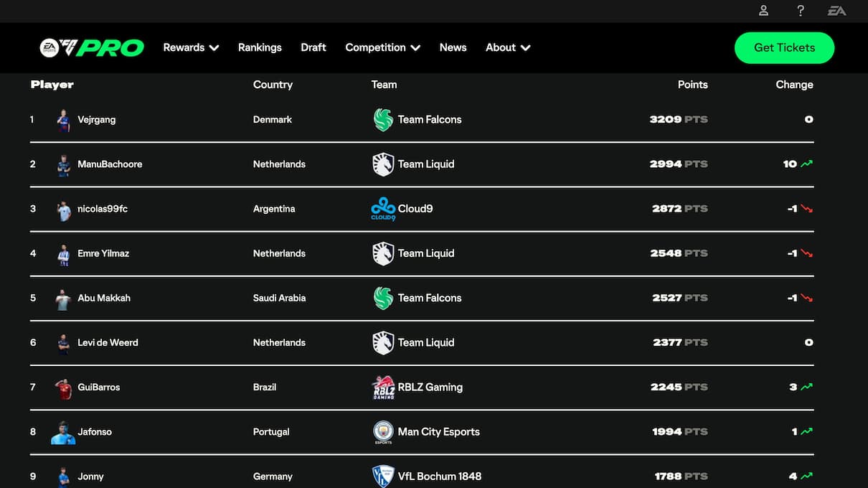
Task: Go to the Draft page
Action: 313,47
